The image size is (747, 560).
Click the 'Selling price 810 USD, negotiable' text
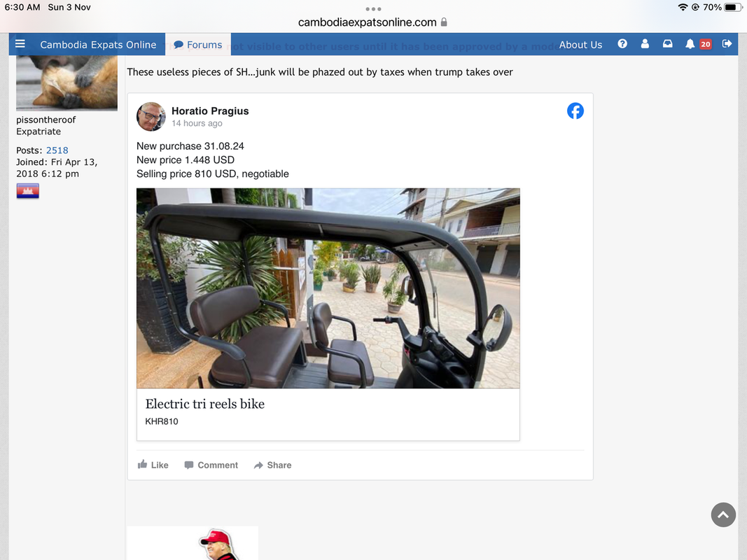212,174
